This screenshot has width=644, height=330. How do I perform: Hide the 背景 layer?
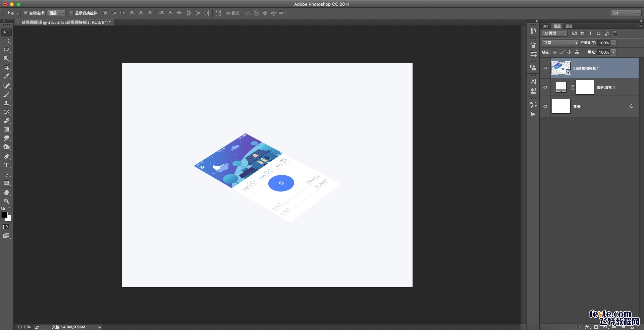coord(545,106)
